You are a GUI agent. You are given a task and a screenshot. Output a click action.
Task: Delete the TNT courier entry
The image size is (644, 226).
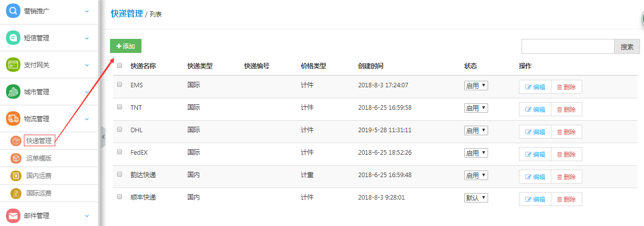(566, 109)
